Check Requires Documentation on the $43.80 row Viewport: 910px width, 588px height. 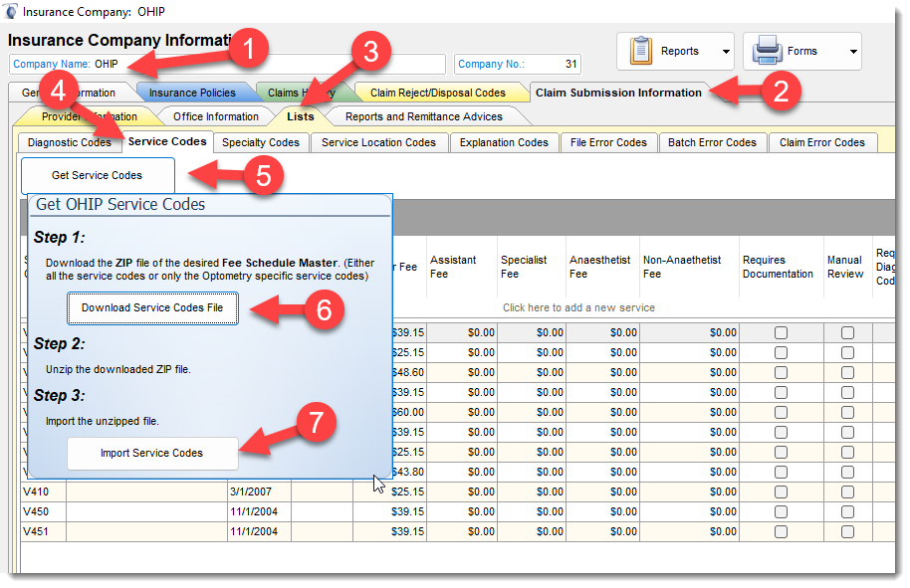[782, 472]
